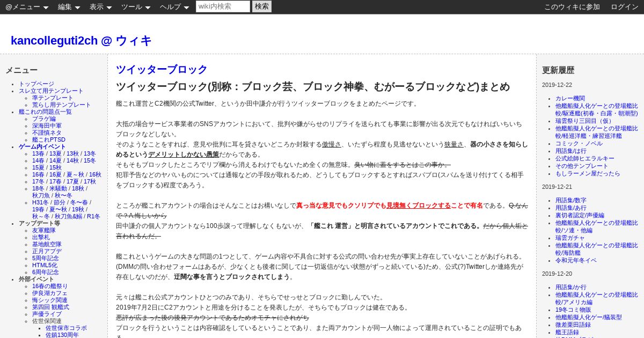
Task: Click the ログイン link
Action: tap(625, 7)
